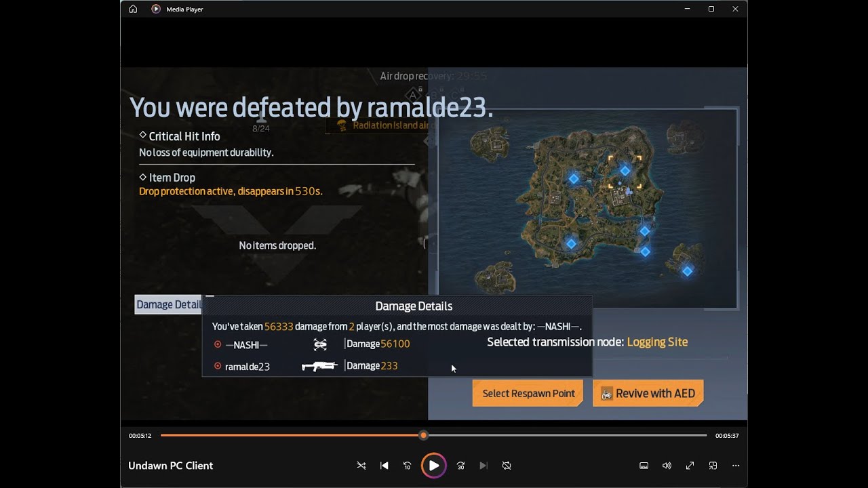The image size is (868, 488).
Task: Close the Media Player window
Action: pyautogui.click(x=735, y=9)
